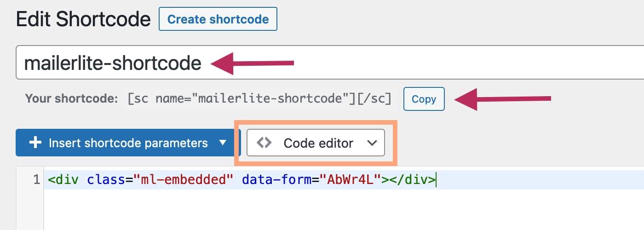The width and height of the screenshot is (644, 230).
Task: Click the Insert shortcode parameters label
Action: (128, 143)
